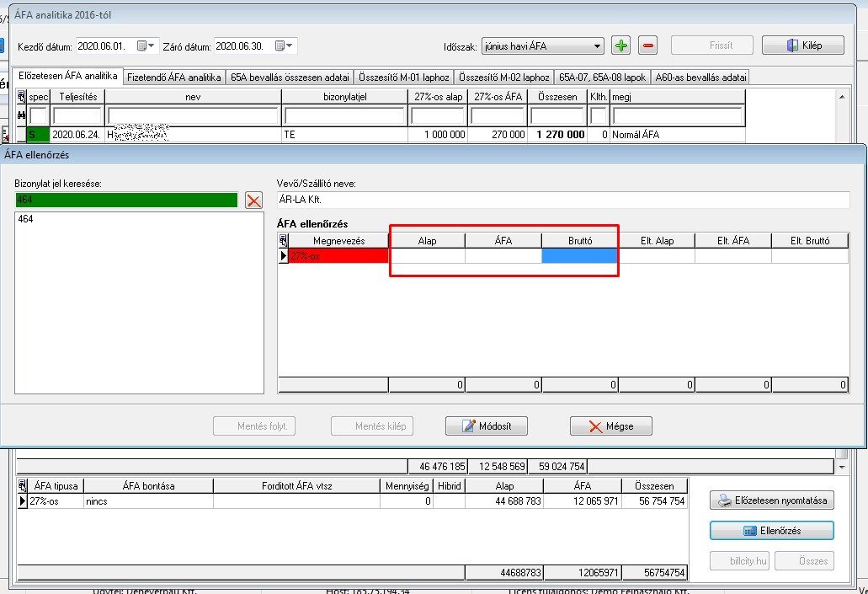Click the 1 270 000 Összesen cell
This screenshot has width=868, height=594.
pyautogui.click(x=556, y=134)
